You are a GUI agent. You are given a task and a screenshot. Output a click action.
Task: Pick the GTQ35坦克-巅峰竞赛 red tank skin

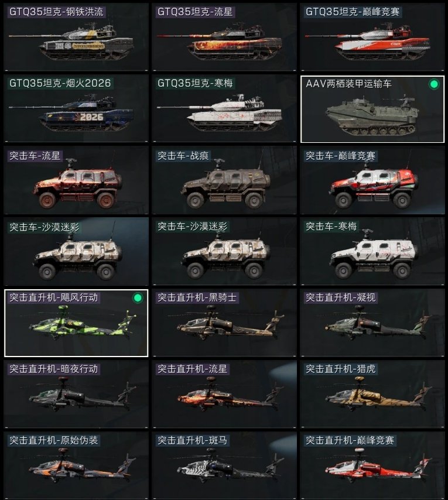click(372, 37)
